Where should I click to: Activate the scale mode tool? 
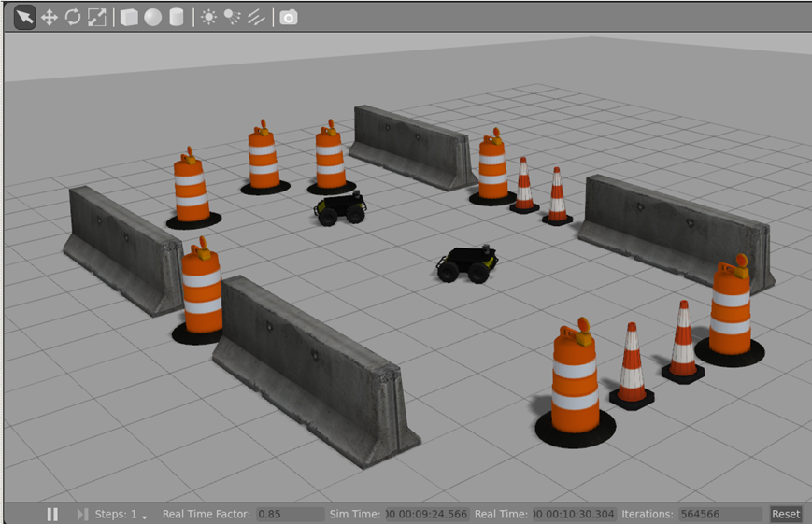[97, 18]
